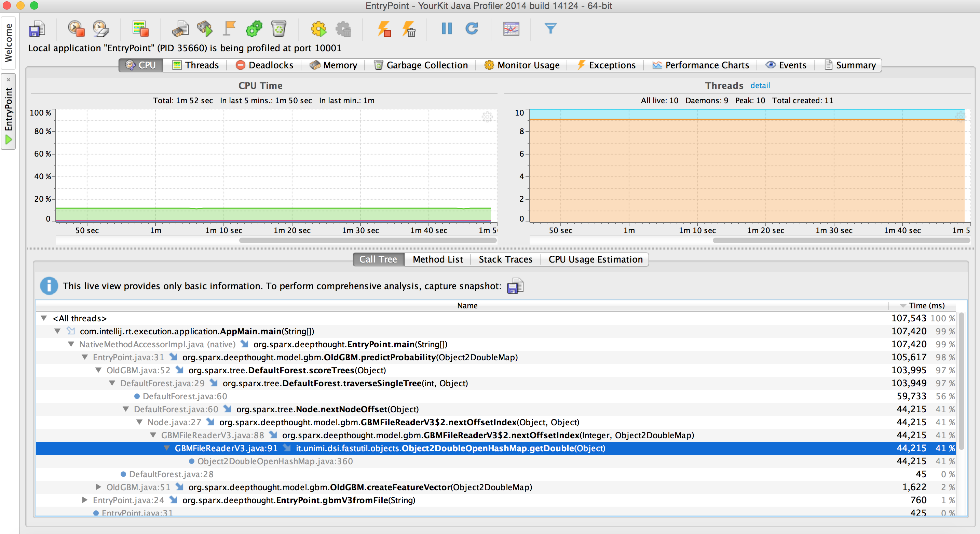The height and width of the screenshot is (534, 980).
Task: Refresh data with the circular arrow icon
Action: tap(472, 28)
